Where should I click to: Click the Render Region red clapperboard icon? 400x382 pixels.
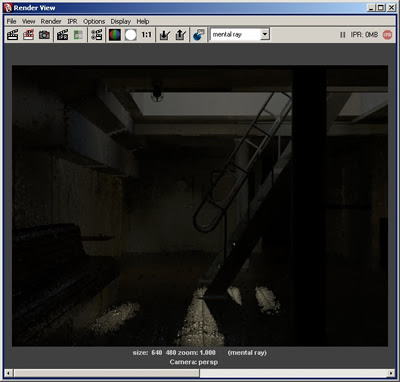(29, 35)
